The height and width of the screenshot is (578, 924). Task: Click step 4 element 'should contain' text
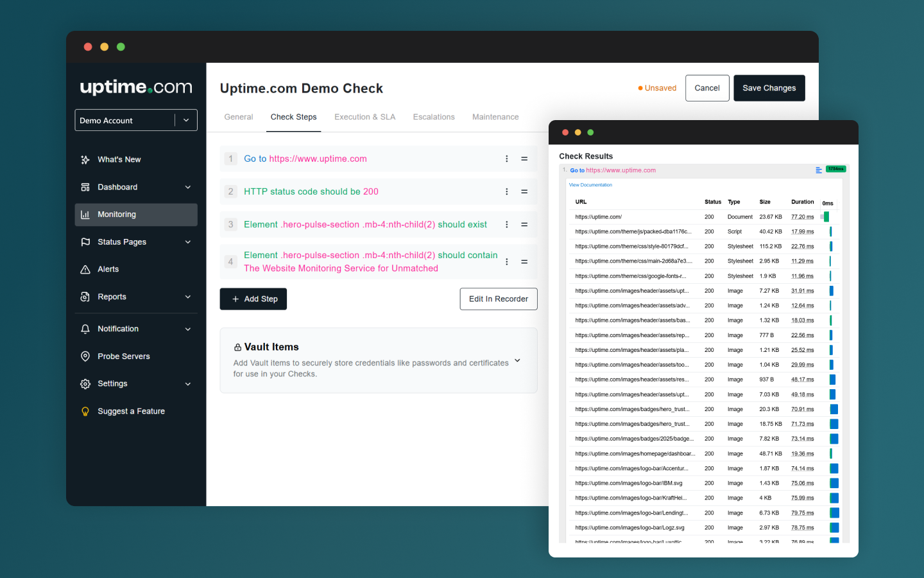point(371,262)
